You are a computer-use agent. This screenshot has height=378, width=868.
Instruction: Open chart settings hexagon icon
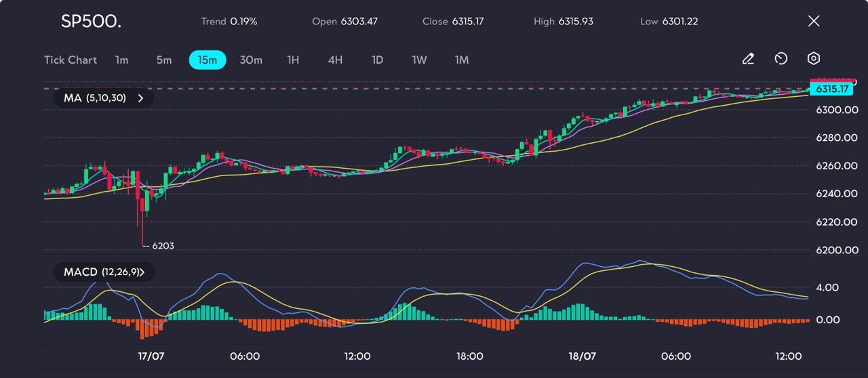(814, 59)
